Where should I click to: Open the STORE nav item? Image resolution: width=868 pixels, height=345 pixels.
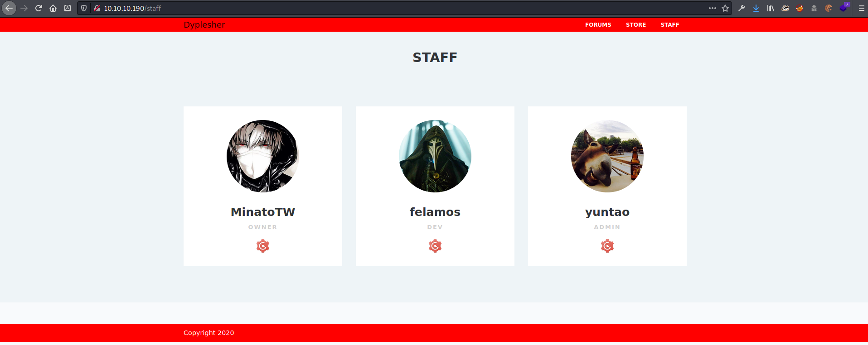click(636, 25)
